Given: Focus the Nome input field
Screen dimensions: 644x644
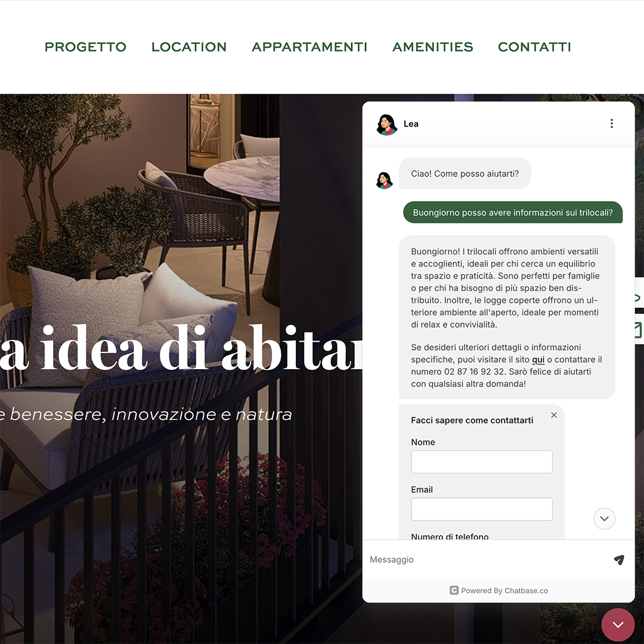Looking at the screenshot, I should pos(482,462).
